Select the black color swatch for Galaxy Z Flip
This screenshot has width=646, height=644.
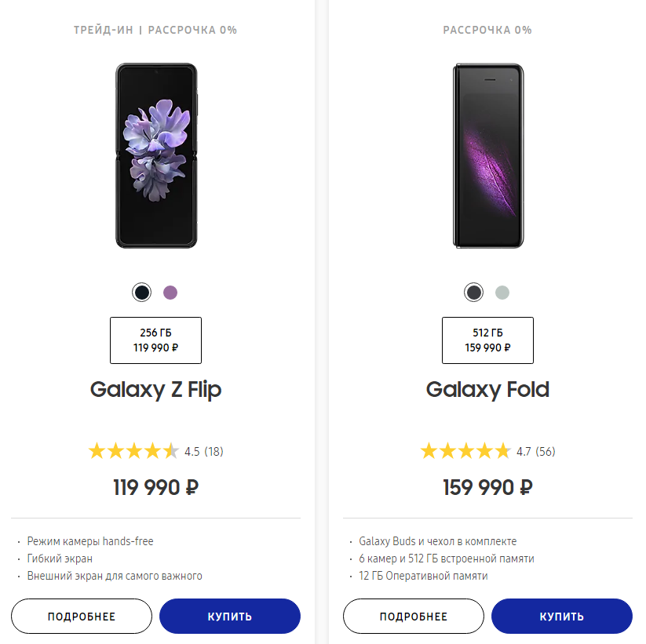141,292
